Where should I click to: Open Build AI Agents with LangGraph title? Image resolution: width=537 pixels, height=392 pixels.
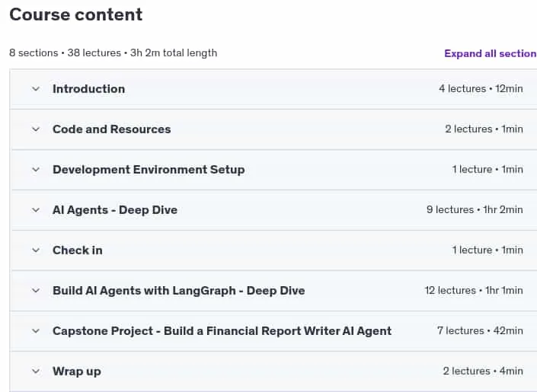(179, 291)
